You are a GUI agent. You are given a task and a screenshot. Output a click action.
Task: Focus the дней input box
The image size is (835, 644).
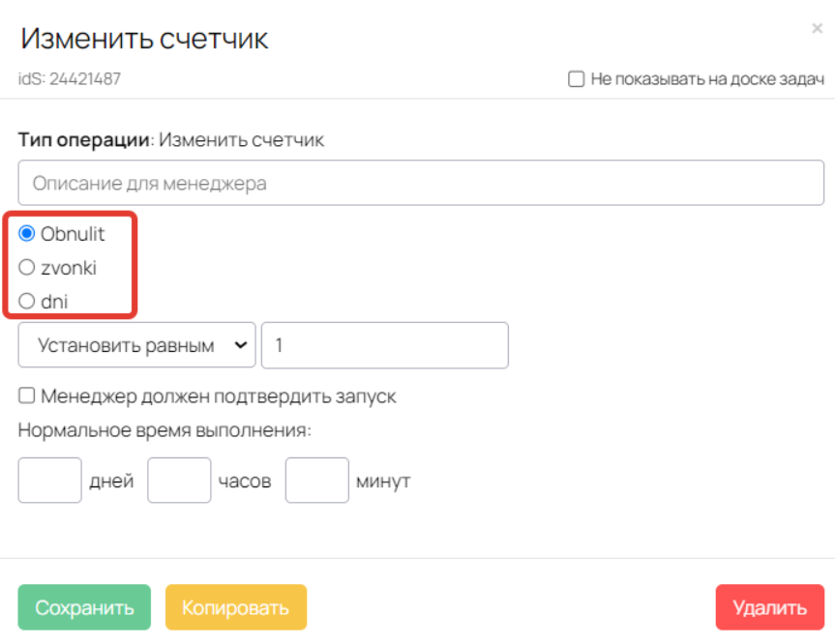[x=49, y=480]
